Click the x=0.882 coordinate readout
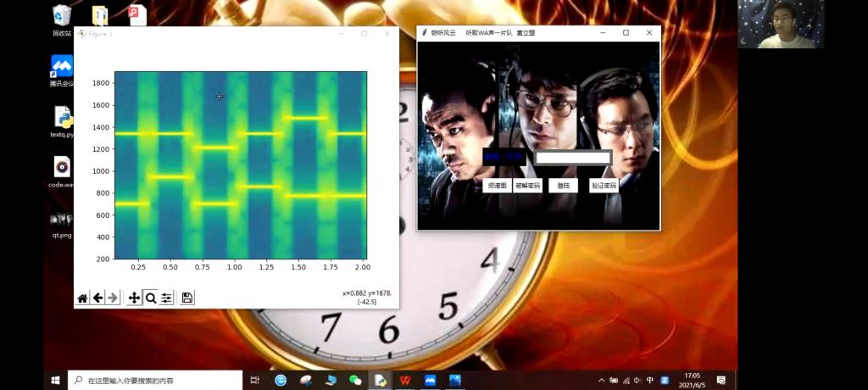The width and height of the screenshot is (868, 390). 367,293
